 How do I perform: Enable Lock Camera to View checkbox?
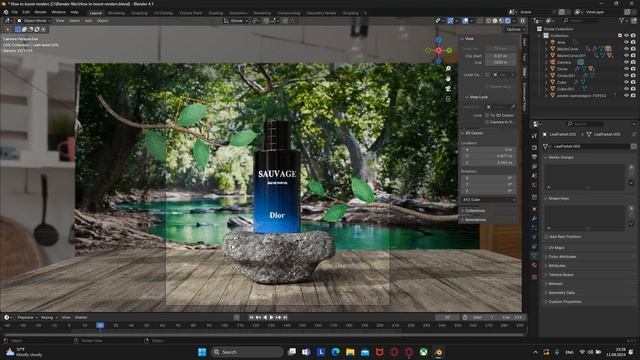coord(487,122)
